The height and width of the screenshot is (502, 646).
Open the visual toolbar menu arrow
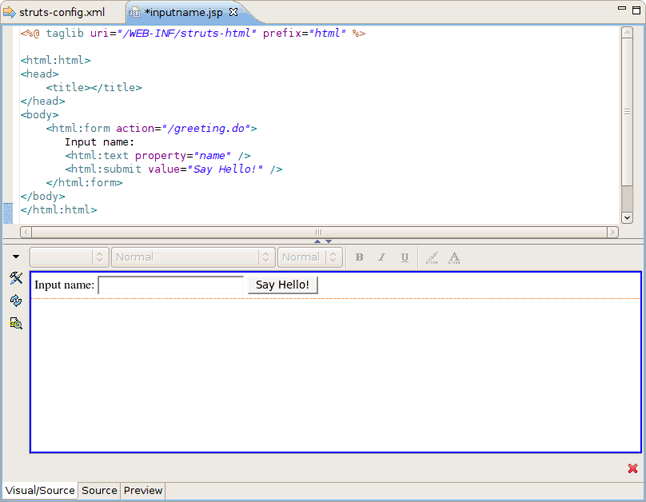[16, 257]
